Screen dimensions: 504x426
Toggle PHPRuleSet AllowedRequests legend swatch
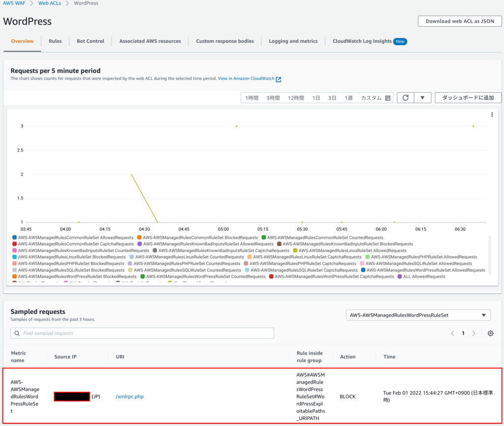pos(367,257)
